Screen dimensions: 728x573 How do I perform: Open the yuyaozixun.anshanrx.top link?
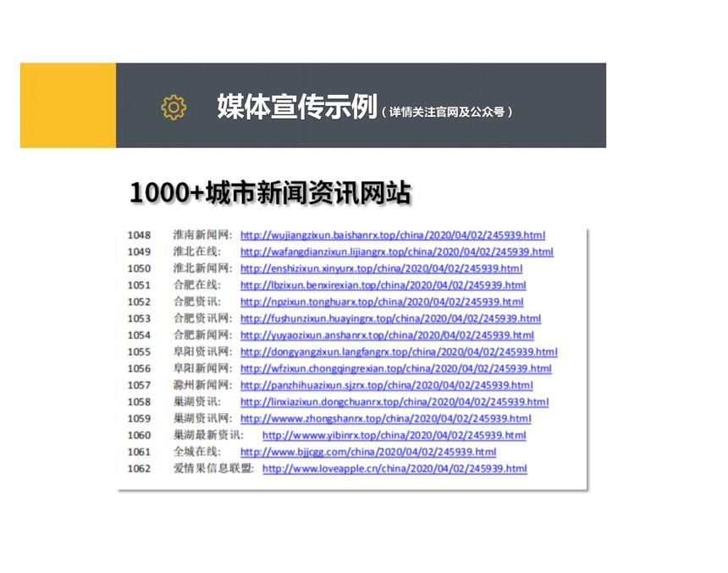click(387, 335)
